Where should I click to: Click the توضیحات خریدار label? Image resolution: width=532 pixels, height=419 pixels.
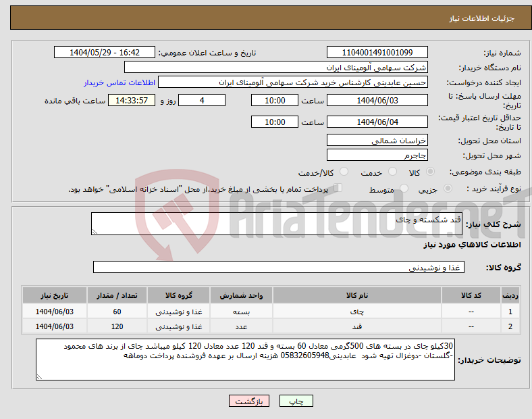[x=489, y=360]
